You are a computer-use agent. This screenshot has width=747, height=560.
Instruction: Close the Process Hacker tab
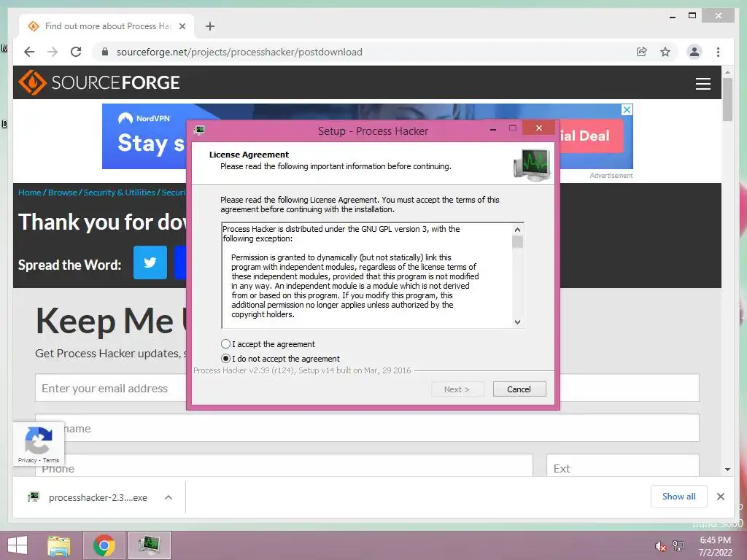[182, 26]
